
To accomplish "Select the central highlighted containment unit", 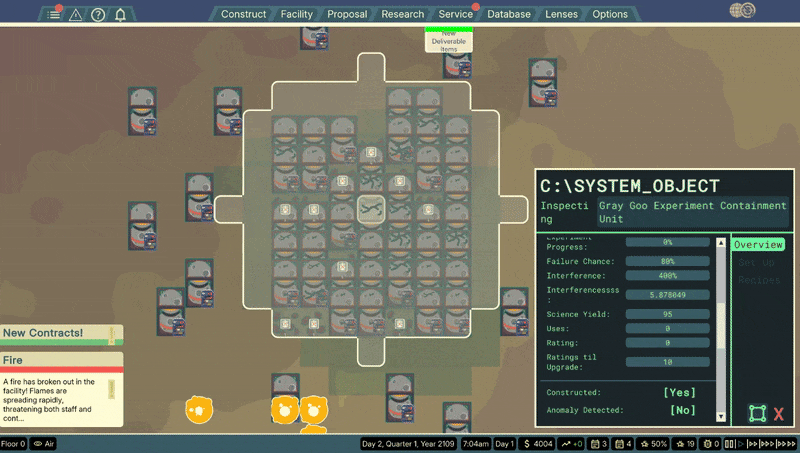I will (371, 210).
